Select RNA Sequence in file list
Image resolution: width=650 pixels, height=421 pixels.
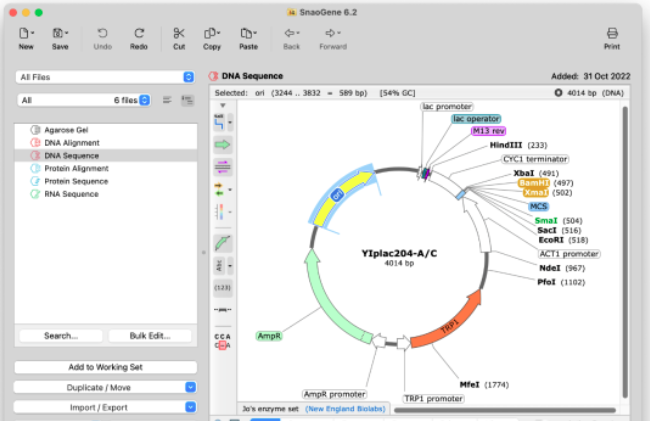(x=106, y=194)
